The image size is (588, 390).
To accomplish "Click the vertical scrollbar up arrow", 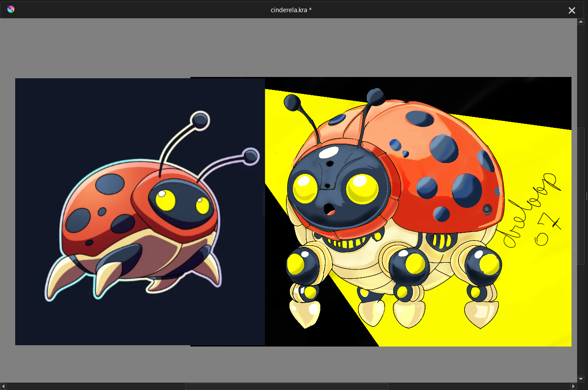I will coord(581,22).
